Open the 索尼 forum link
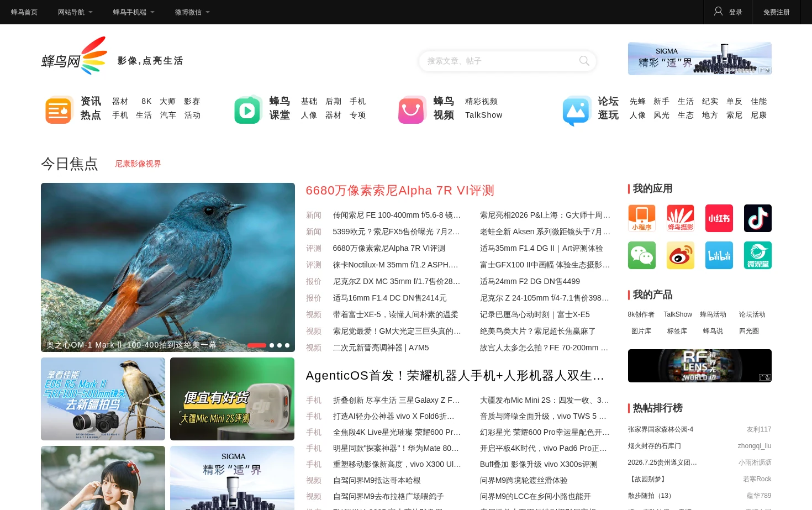 [734, 115]
